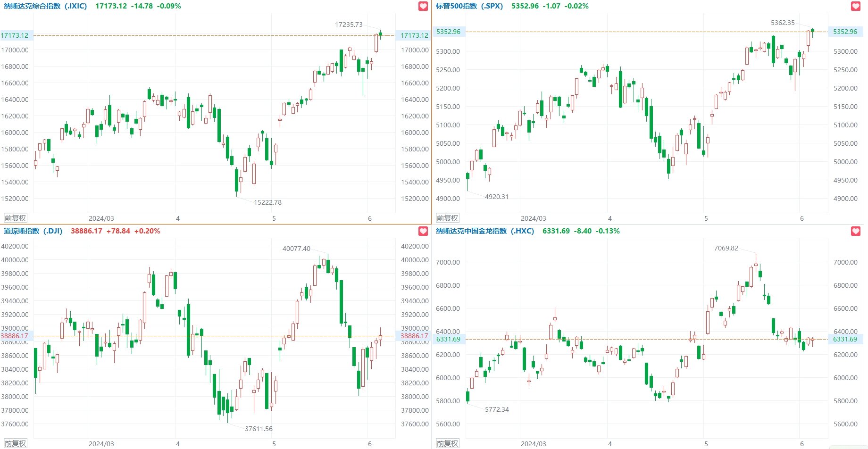Viewport: 868px width, 449px height.
Task: Click the 15222.78 low marker on Nasdaq chart
Action: click(267, 202)
